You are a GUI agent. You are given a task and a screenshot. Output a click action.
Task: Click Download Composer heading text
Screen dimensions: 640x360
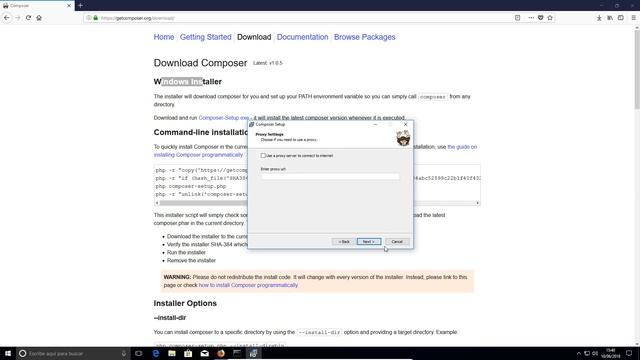[x=200, y=63]
